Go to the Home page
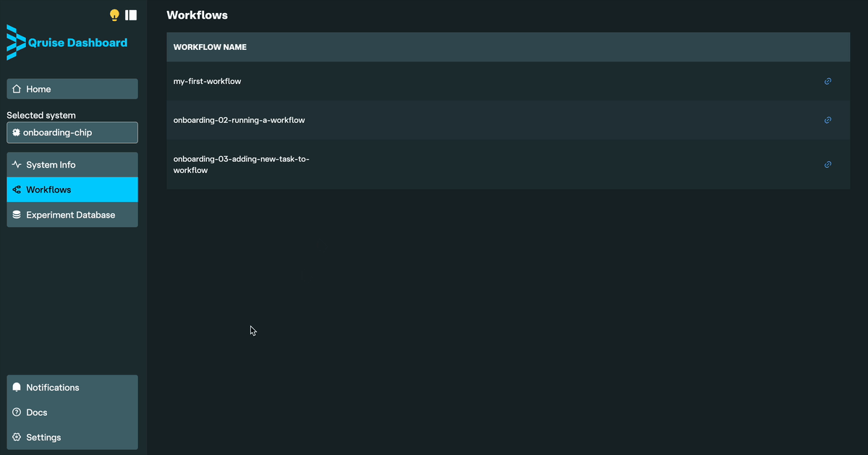This screenshot has height=455, width=868. [72, 89]
